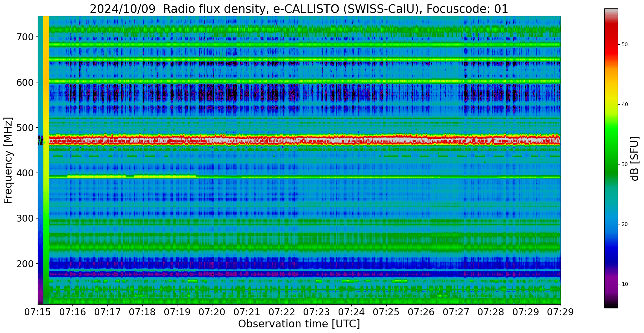Click the 'Frequency [MHz]' y-axis label
This screenshot has width=644, height=333.
[8, 160]
